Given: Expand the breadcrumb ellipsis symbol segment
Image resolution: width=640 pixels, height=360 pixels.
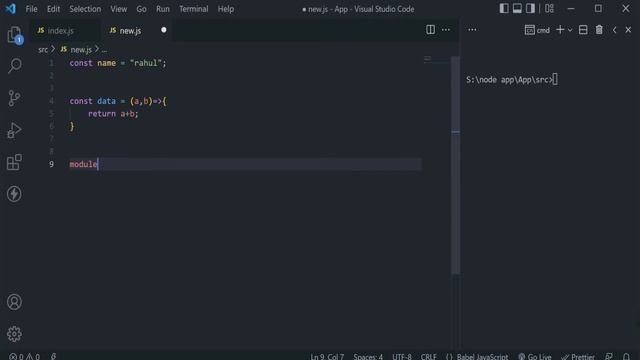Looking at the screenshot, I should [104, 50].
